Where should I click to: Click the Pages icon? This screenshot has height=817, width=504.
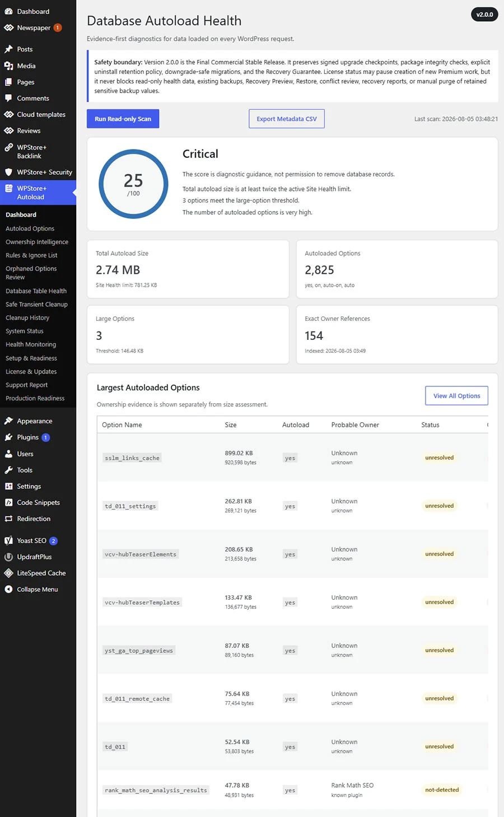(x=8, y=82)
